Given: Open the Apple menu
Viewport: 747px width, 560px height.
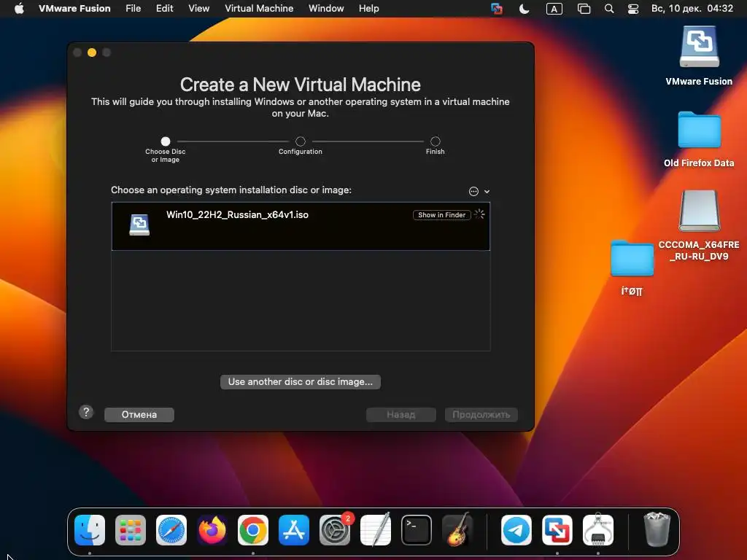Looking at the screenshot, I should (x=19, y=8).
